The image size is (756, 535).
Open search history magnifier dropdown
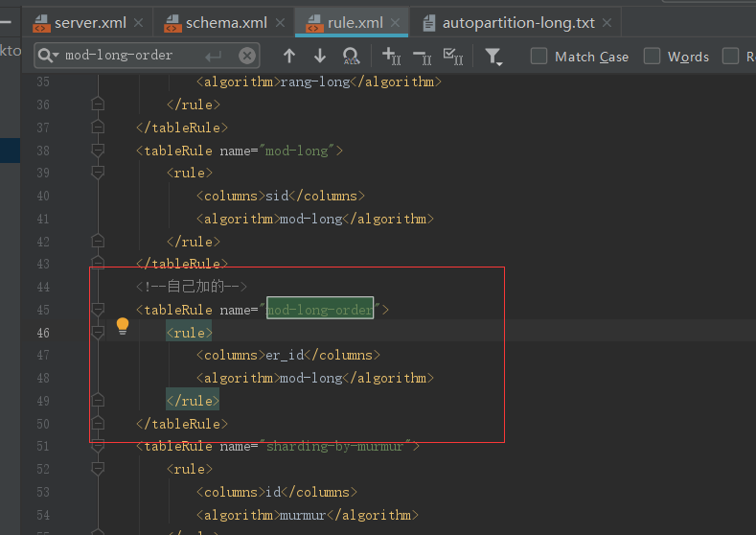[49, 57]
